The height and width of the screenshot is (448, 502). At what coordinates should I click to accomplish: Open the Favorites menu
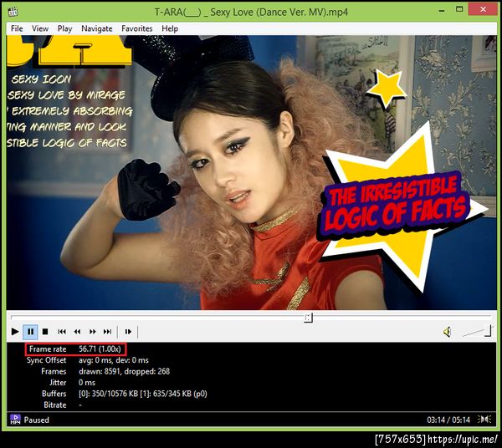136,28
